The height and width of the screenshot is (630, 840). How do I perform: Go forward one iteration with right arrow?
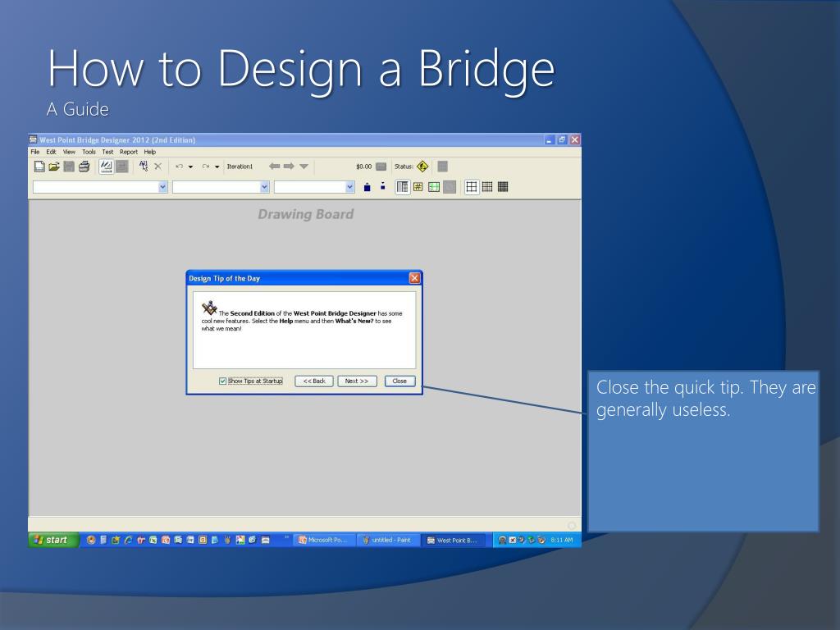coord(289,166)
